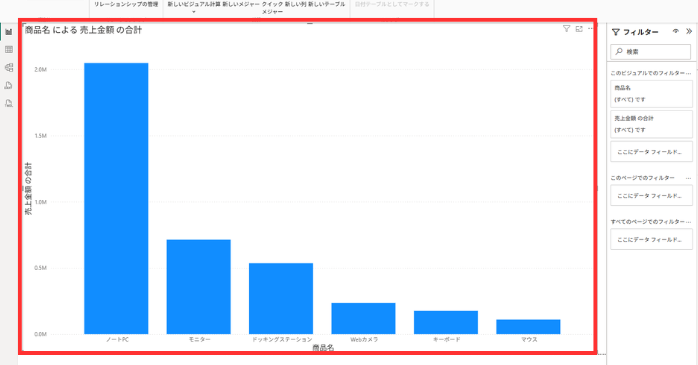Click the 検索 field in the filter pane
This screenshot has height=365, width=698.
click(650, 52)
